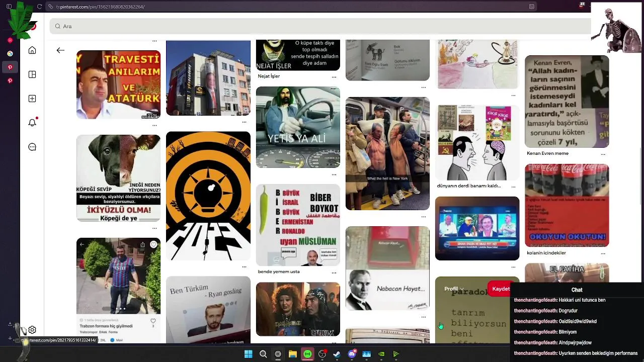
Task: Open the What the hell is New York pin
Action: (x=387, y=153)
